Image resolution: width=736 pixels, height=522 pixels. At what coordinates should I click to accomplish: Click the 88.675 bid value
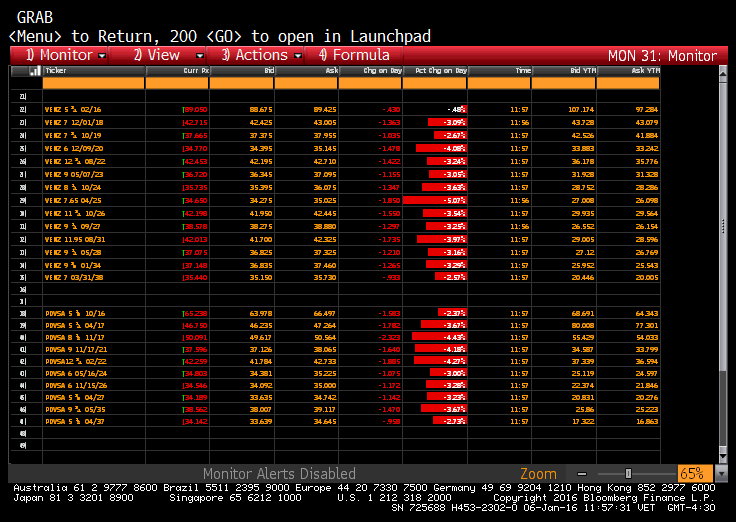click(x=261, y=109)
